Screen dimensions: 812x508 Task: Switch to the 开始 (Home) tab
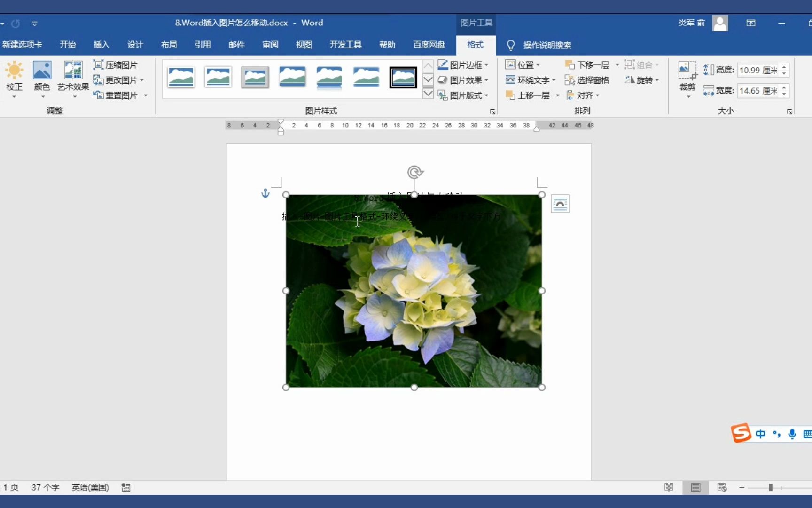pyautogui.click(x=68, y=44)
